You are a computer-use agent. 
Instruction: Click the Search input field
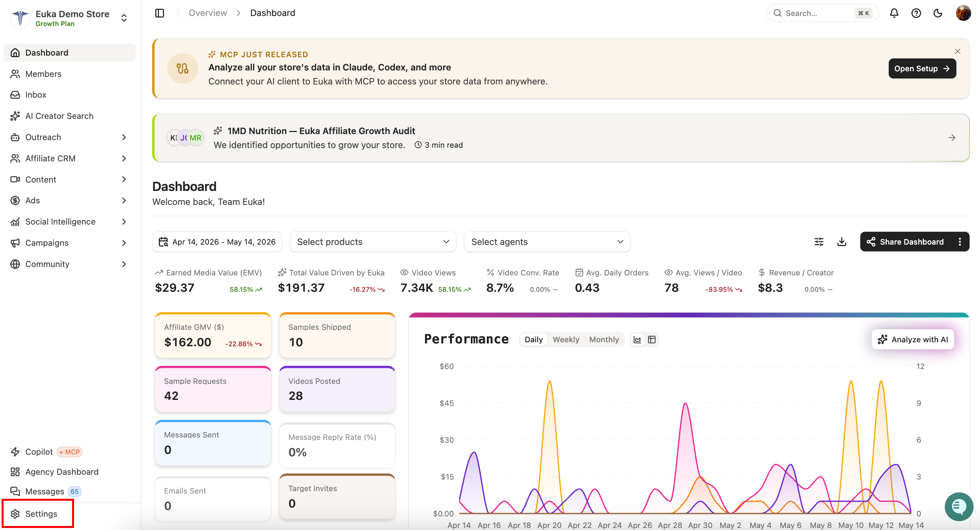pyautogui.click(x=822, y=13)
